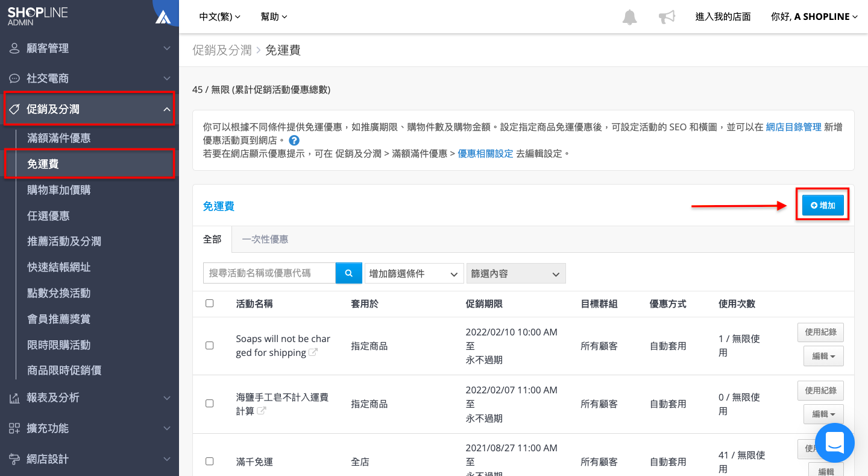Open 滿額滿件優惠 in the sidebar
This screenshot has height=476, width=868.
click(x=59, y=138)
